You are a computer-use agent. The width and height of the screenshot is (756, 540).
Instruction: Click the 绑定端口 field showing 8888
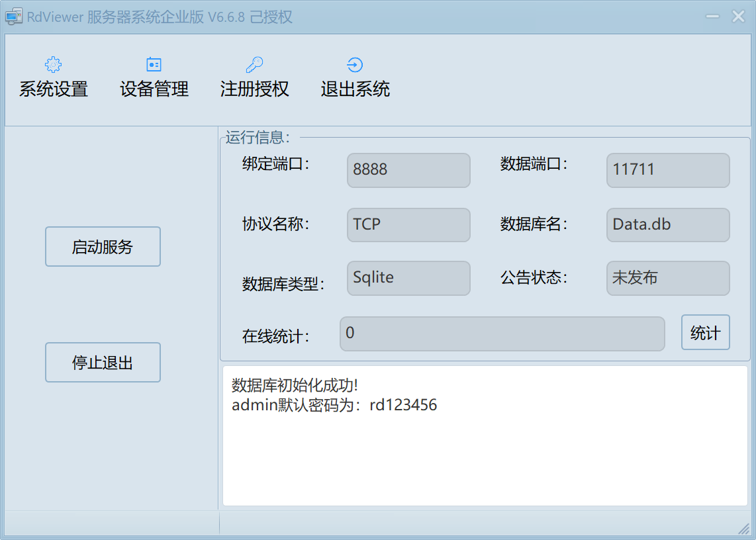[x=408, y=170]
